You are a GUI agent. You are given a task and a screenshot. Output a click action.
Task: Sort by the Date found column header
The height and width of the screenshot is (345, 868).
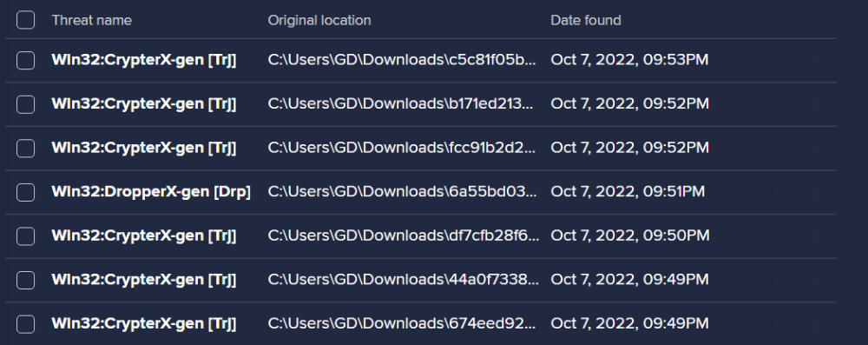pos(586,21)
